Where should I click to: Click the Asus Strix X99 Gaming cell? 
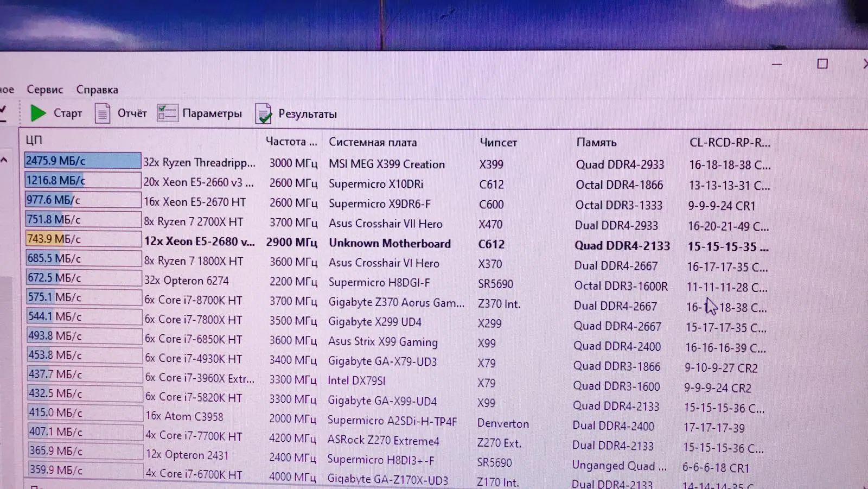tap(383, 342)
